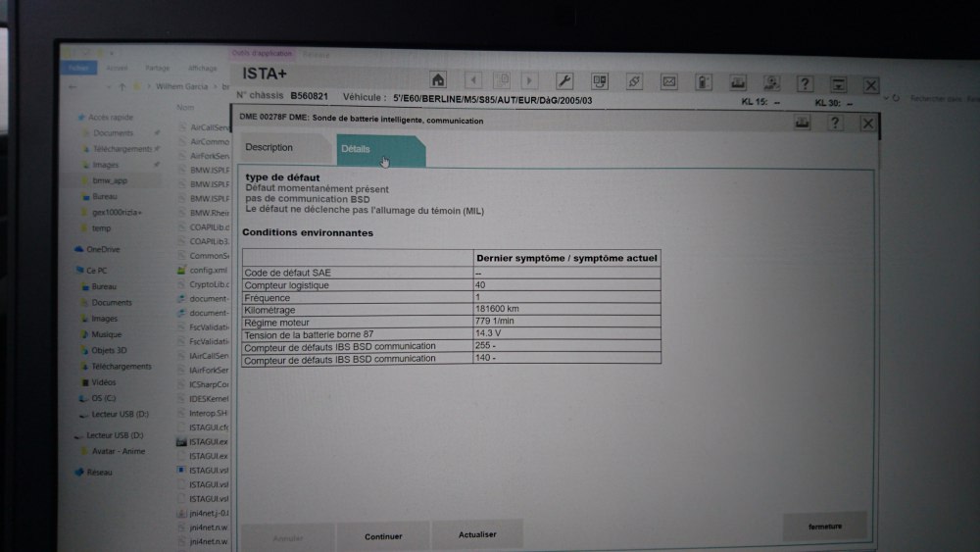
Task: Select the IDESKernel file in Explorer
Action: pyautogui.click(x=209, y=399)
